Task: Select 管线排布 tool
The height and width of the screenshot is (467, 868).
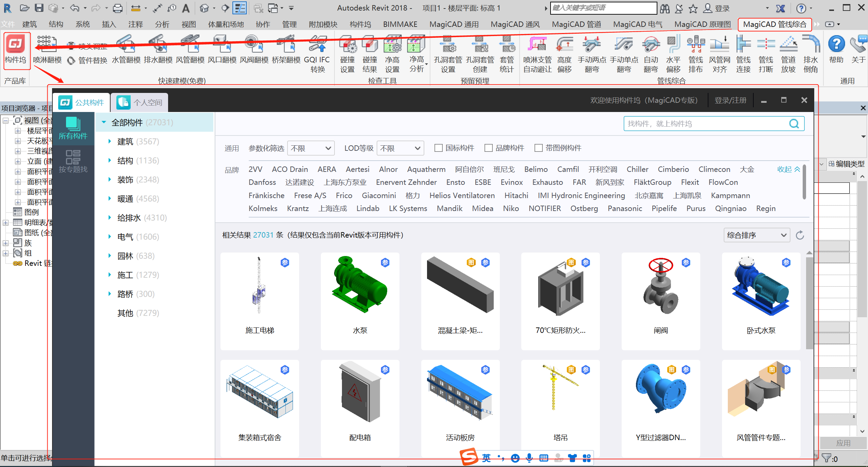Action: [x=695, y=54]
